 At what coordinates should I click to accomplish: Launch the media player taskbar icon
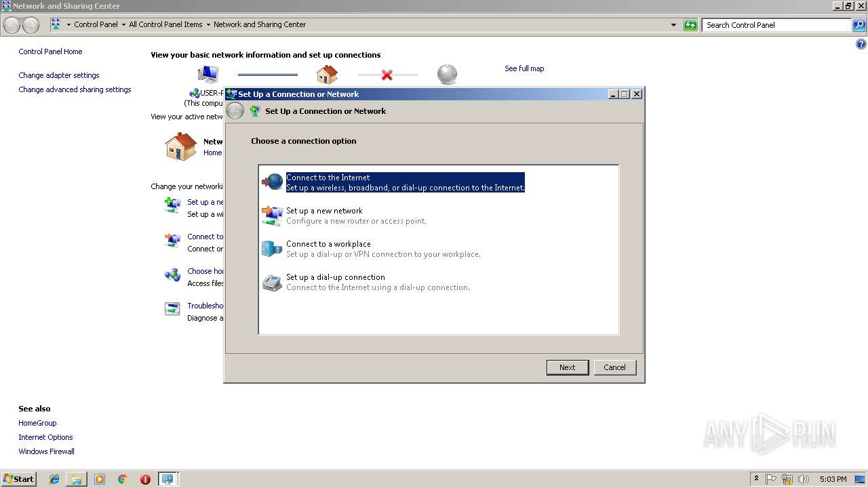coord(100,479)
